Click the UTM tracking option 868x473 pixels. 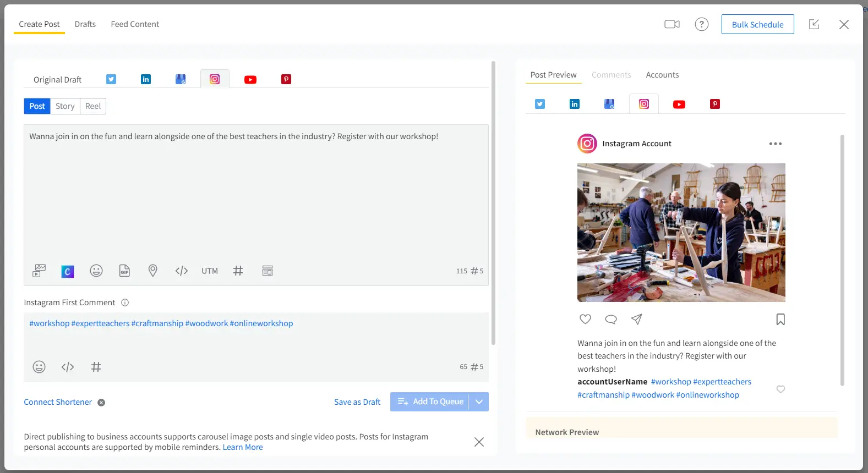point(210,271)
